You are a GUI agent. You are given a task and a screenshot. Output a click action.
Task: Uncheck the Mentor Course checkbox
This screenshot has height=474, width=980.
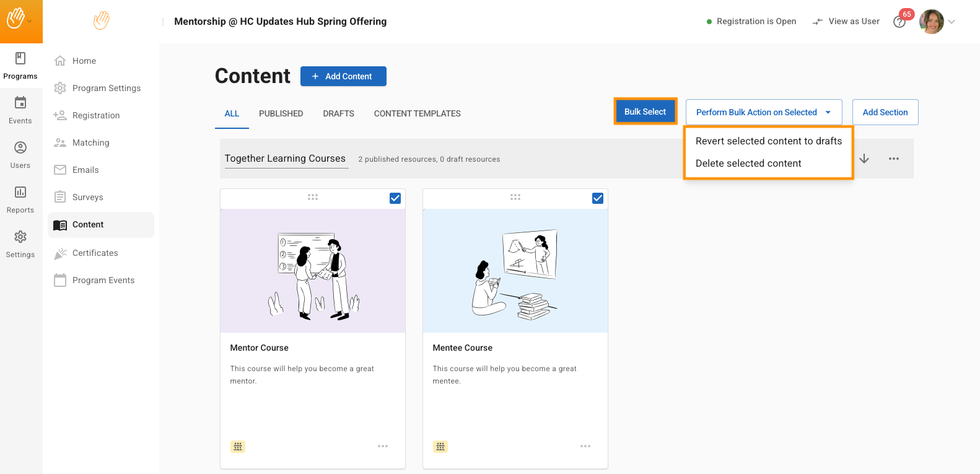tap(395, 198)
